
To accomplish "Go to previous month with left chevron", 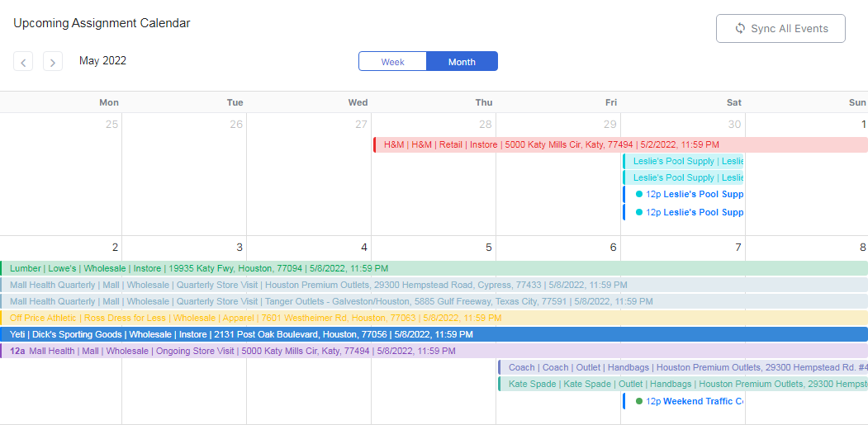I will point(23,61).
